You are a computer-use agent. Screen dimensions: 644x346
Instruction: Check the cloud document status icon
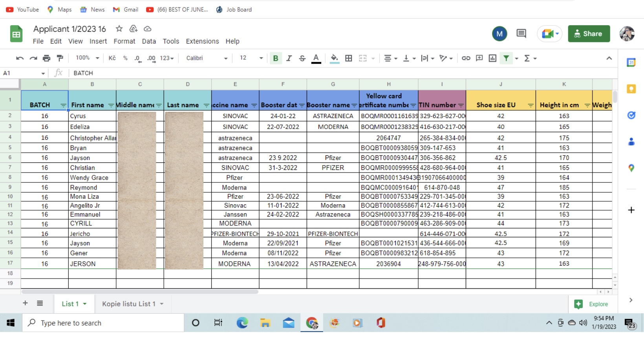click(148, 29)
